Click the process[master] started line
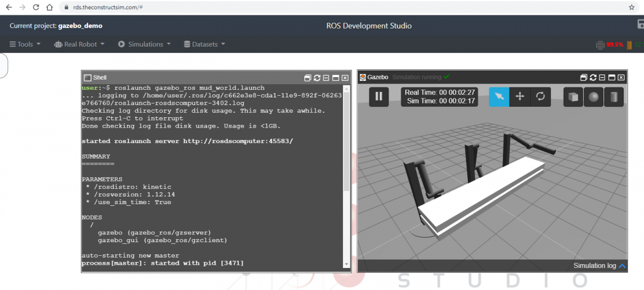This screenshot has width=644, height=290. (x=162, y=263)
